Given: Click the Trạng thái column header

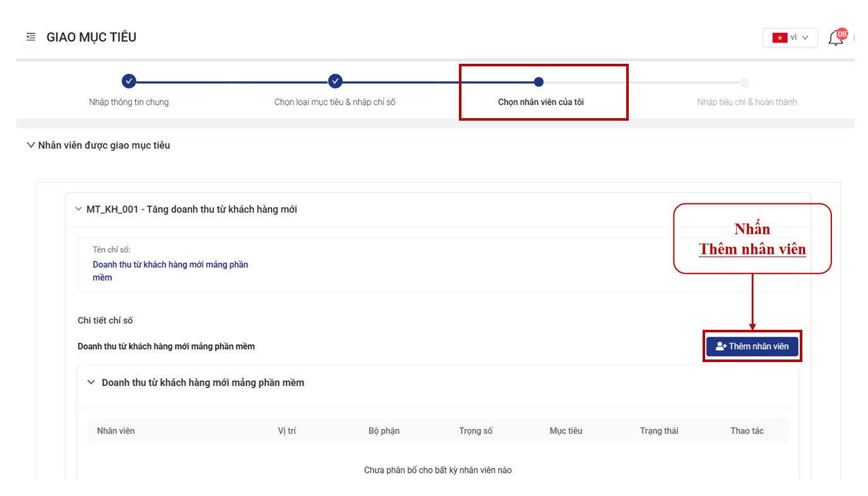Looking at the screenshot, I should point(658,431).
